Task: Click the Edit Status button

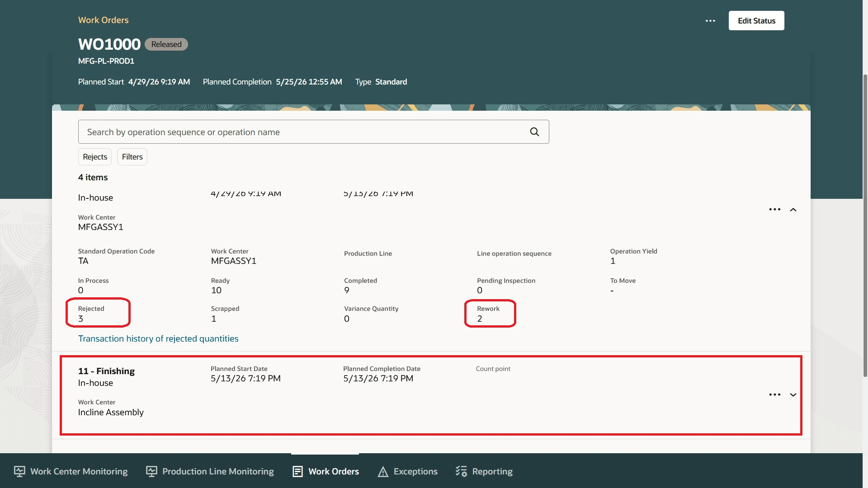Action: click(756, 21)
